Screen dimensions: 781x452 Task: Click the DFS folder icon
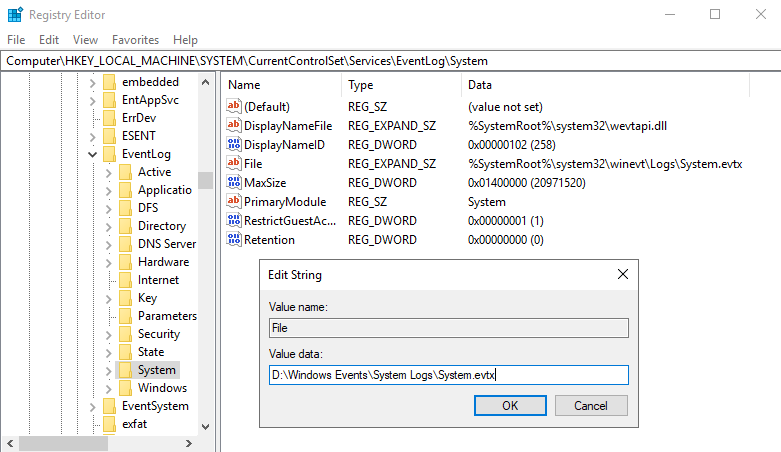pyautogui.click(x=125, y=208)
